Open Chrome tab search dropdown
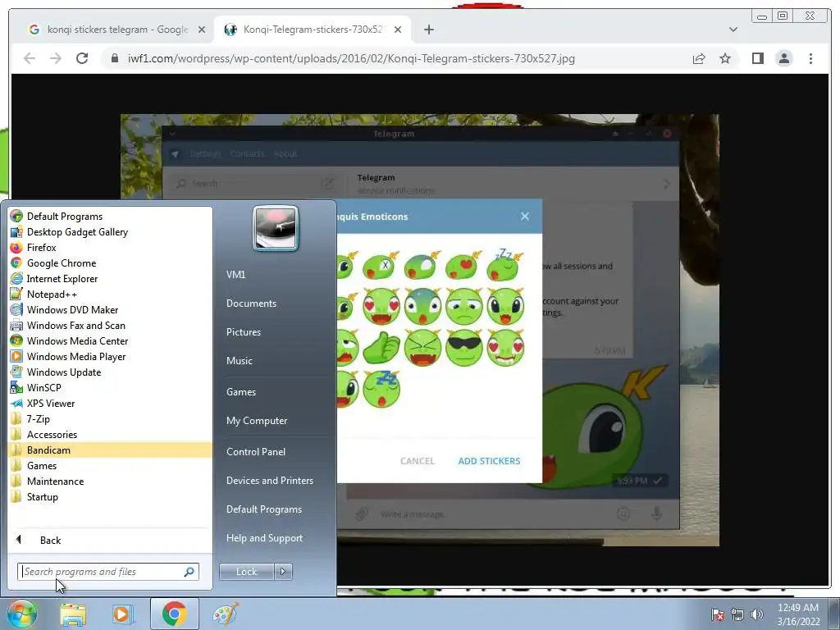The width and height of the screenshot is (840, 630). [733, 30]
